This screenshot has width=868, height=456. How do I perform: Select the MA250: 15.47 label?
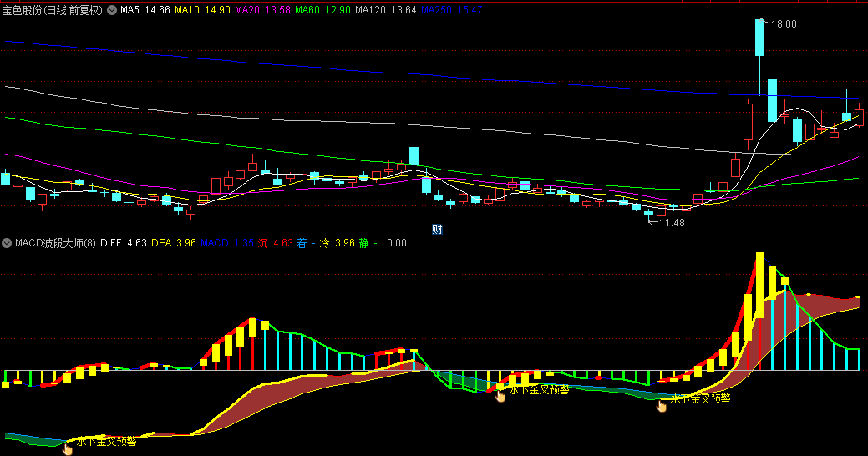(x=452, y=10)
